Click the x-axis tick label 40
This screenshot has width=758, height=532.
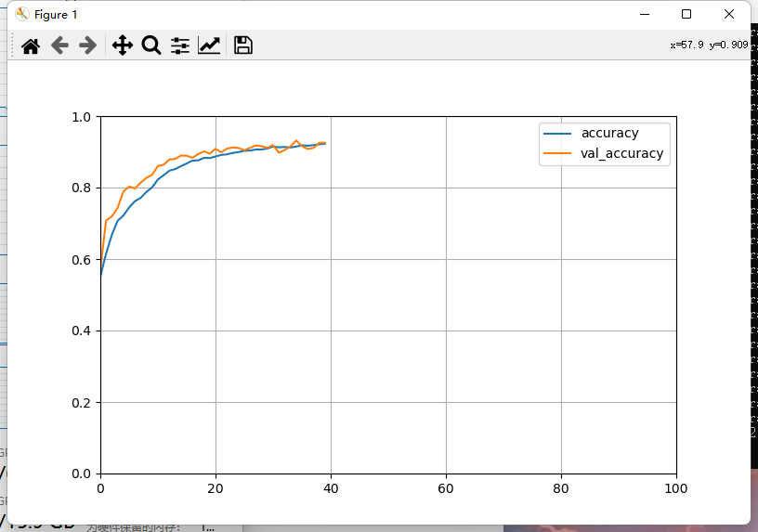pyautogui.click(x=331, y=488)
